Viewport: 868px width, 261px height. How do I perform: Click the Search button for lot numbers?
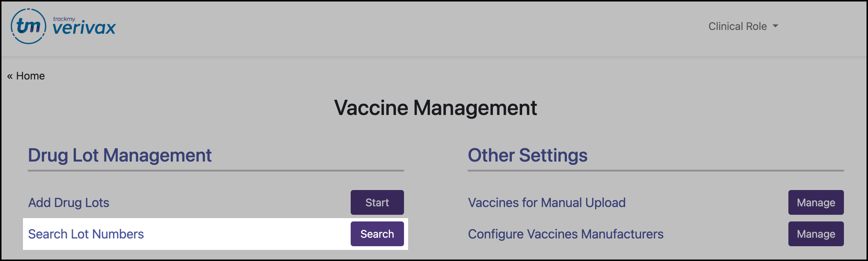tap(377, 234)
